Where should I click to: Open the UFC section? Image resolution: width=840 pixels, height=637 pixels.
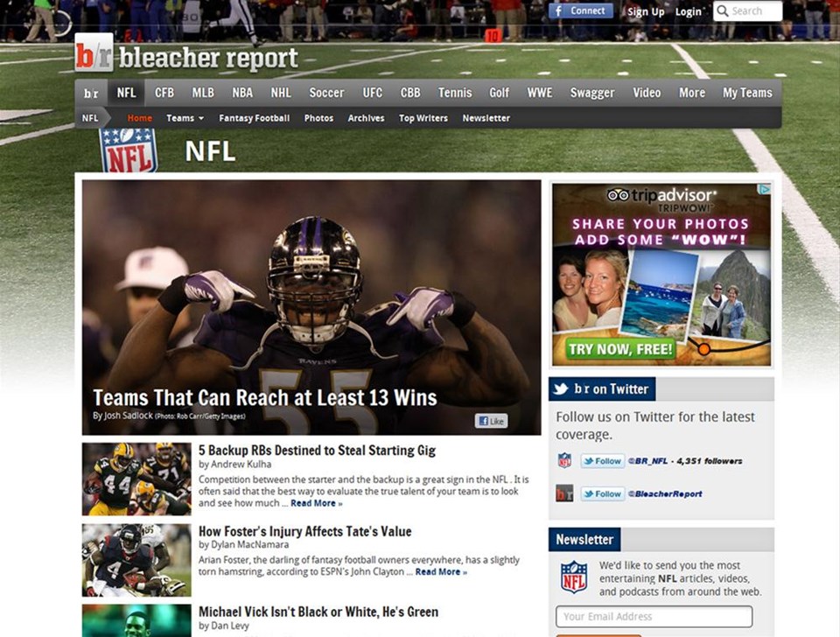[x=373, y=93]
